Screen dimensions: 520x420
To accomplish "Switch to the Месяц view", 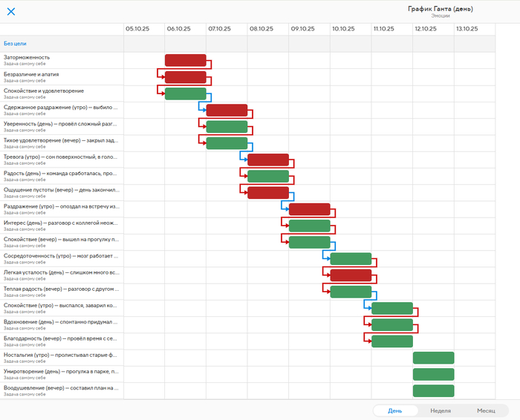I will tap(486, 410).
